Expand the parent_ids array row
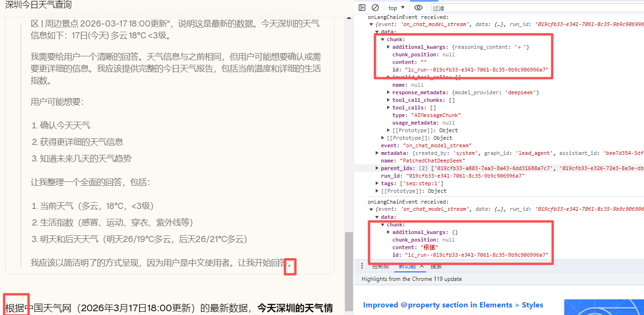644x315 pixels. pos(377,168)
